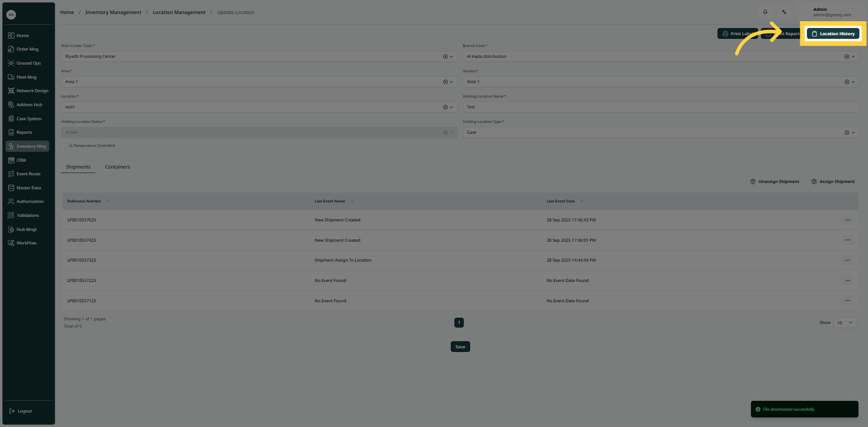Click the Save button
The image size is (868, 427).
point(460,347)
